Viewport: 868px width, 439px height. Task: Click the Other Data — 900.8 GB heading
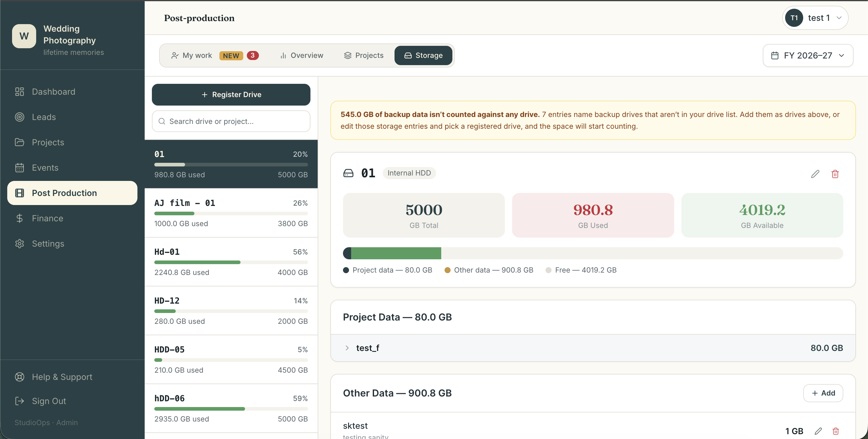397,393
